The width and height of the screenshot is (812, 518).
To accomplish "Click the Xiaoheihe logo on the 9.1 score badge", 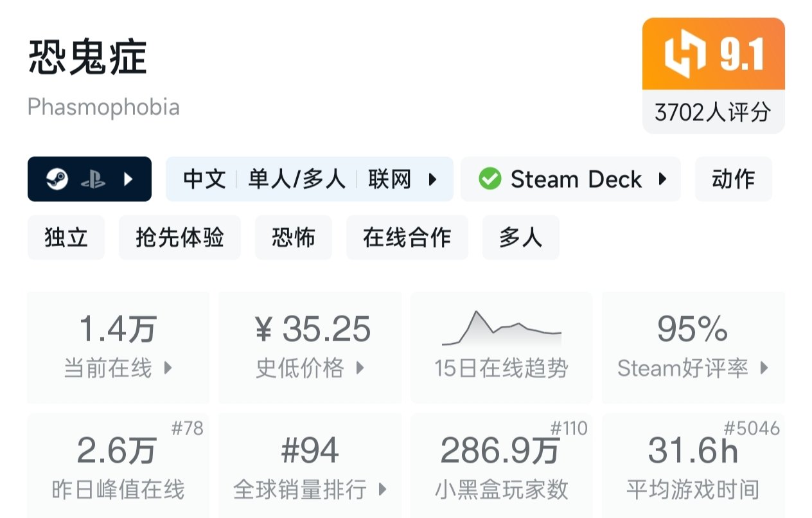I will [x=682, y=53].
